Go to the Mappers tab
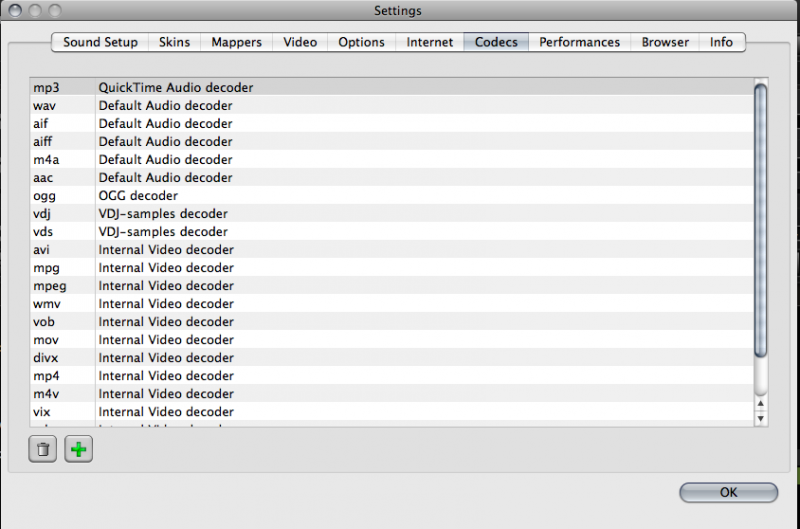This screenshot has height=529, width=800. 236,42
